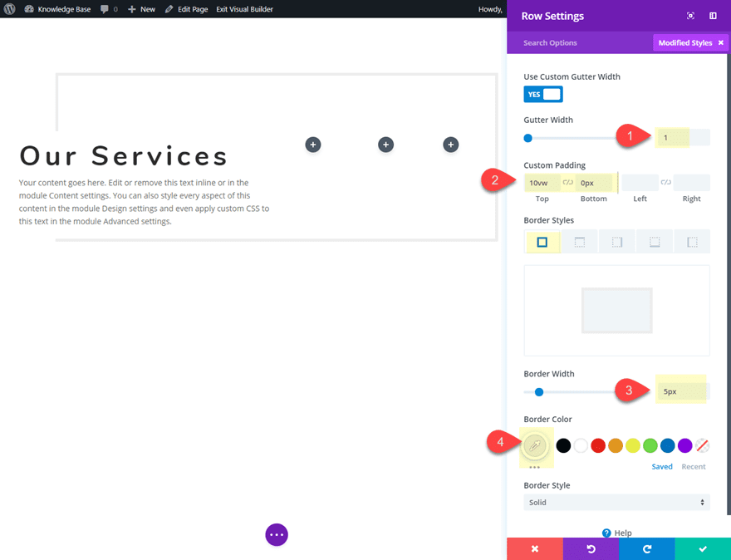Open page settings via purple ellipsis button
731x560 pixels.
click(x=277, y=534)
